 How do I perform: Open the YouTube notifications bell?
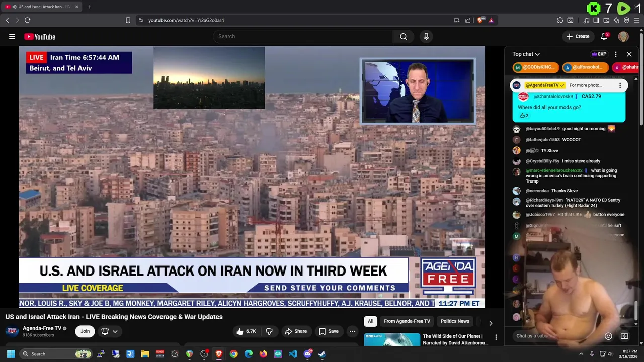click(x=605, y=36)
